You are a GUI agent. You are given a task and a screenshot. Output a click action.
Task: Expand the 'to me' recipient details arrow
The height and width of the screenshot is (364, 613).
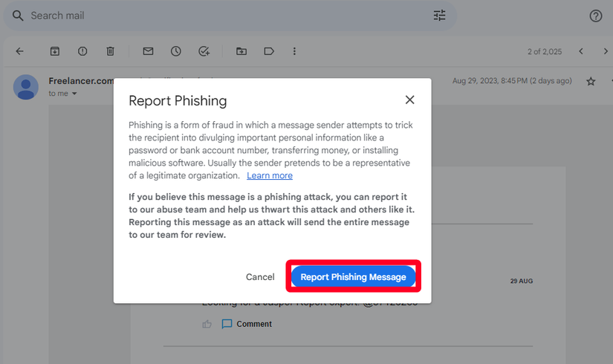click(74, 94)
